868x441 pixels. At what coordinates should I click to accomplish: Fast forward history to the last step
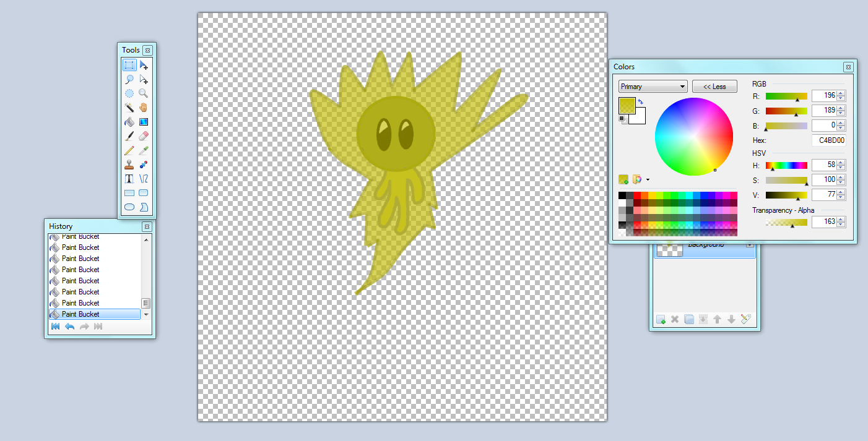(x=98, y=327)
